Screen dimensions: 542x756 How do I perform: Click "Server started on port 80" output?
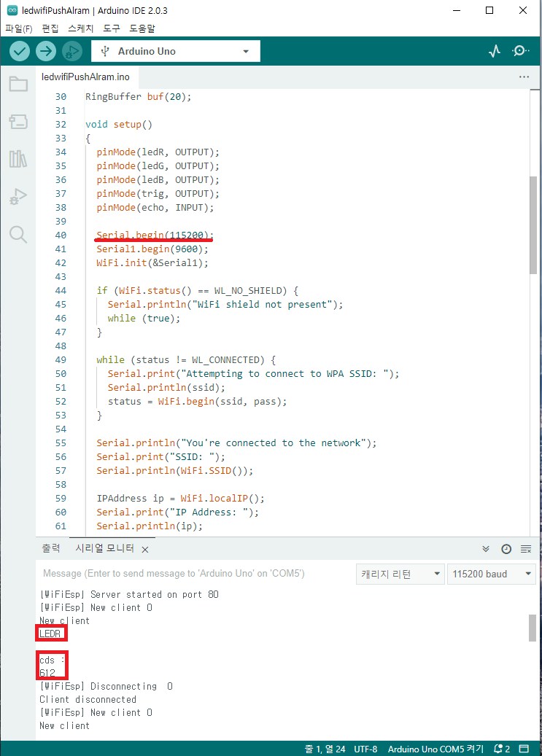[129, 594]
